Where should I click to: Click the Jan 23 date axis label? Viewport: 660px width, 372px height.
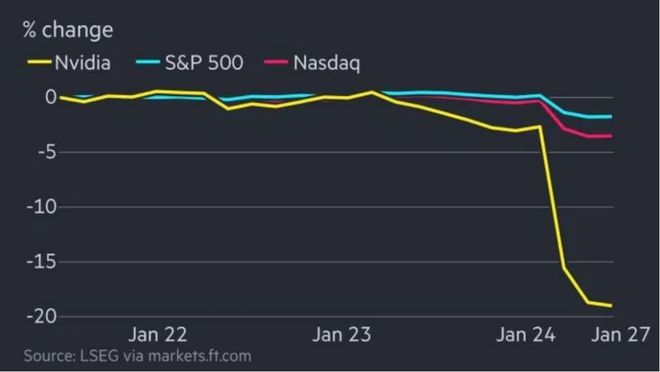coord(342,335)
